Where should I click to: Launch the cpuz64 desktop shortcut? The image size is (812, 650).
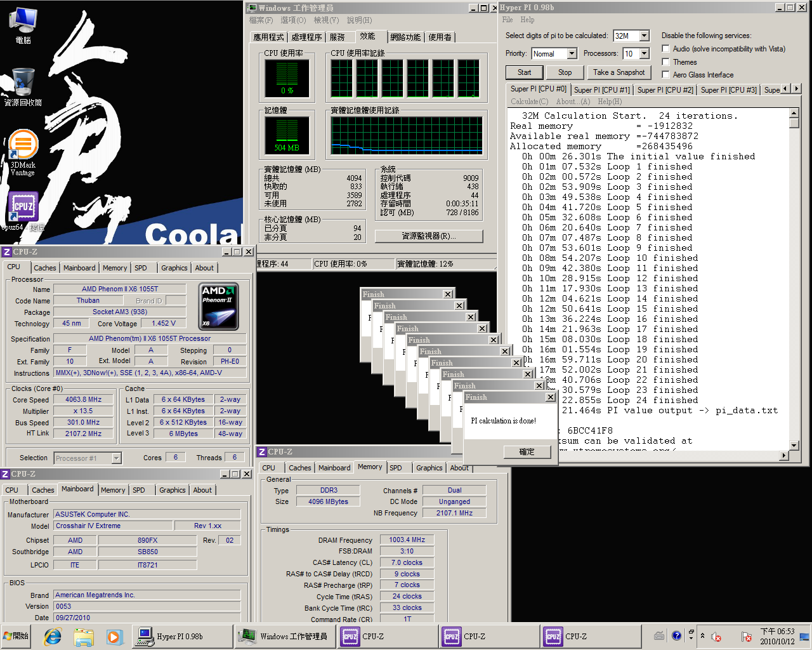pos(23,211)
